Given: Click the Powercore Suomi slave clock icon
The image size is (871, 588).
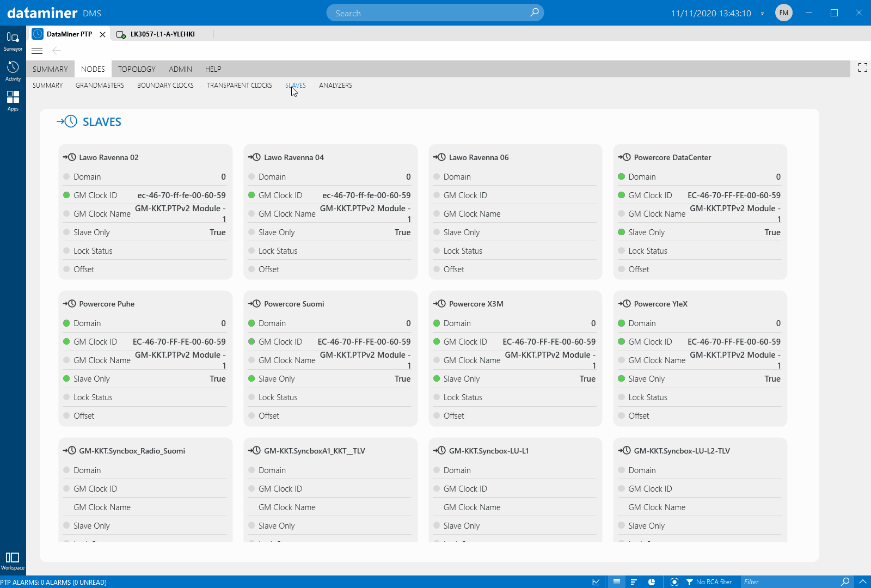Looking at the screenshot, I should point(254,303).
